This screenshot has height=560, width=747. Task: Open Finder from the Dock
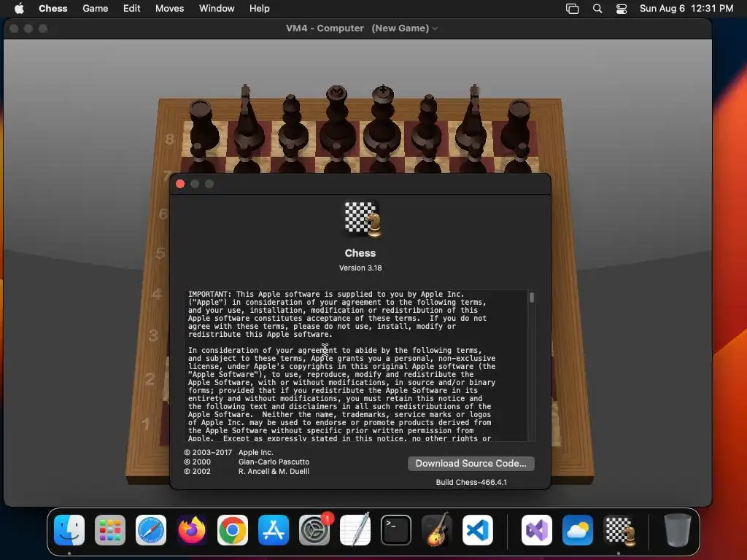click(69, 529)
